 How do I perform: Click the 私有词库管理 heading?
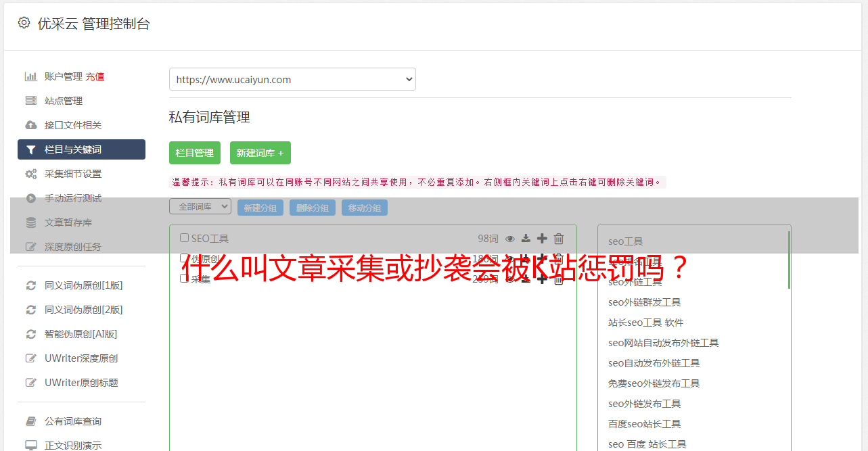click(210, 117)
